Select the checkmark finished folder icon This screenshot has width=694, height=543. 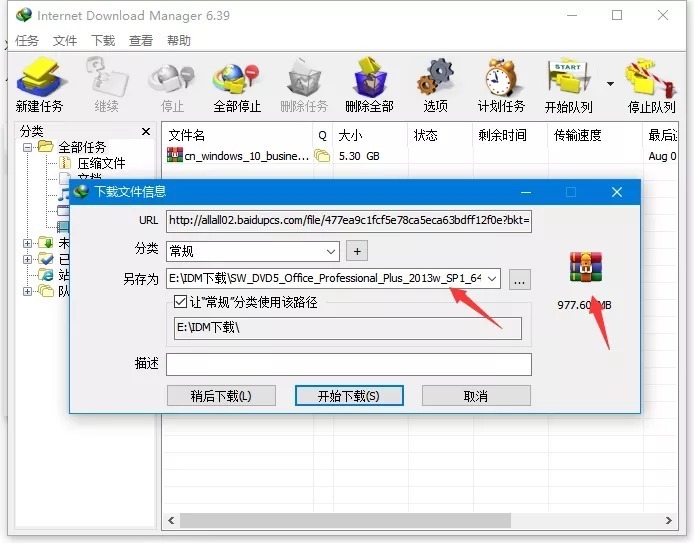pos(46,259)
